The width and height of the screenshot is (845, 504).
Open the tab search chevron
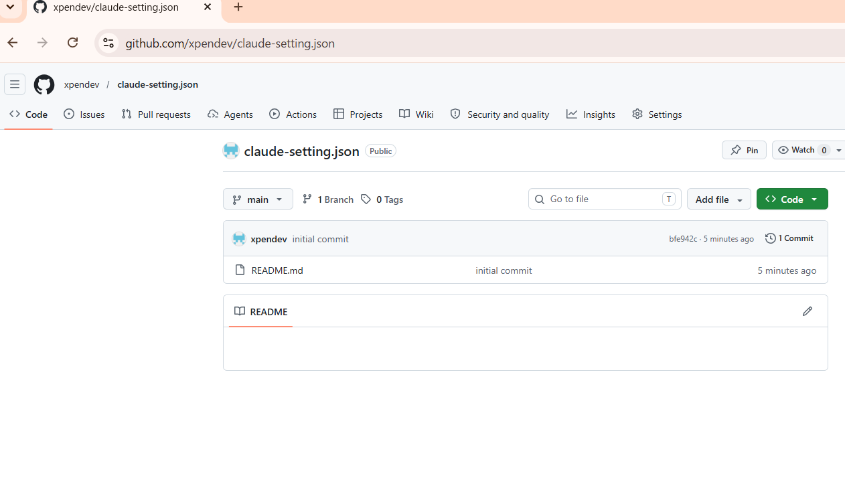[10, 7]
